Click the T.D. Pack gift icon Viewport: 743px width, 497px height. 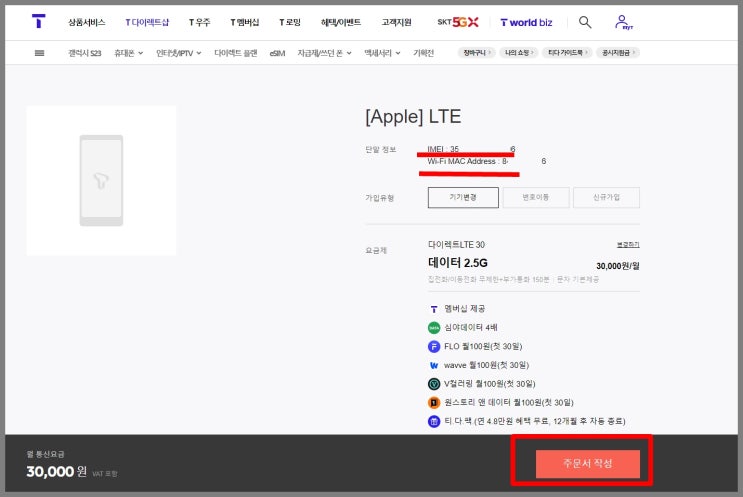(434, 421)
